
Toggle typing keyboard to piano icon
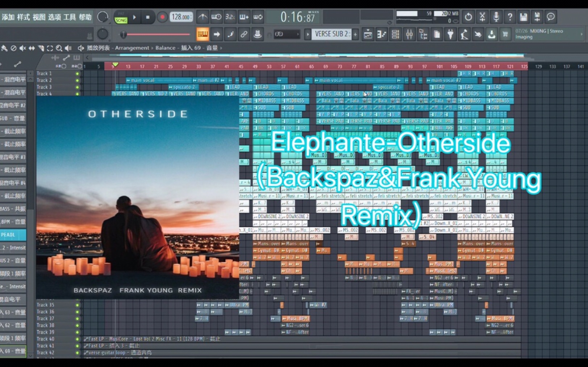pos(203,34)
